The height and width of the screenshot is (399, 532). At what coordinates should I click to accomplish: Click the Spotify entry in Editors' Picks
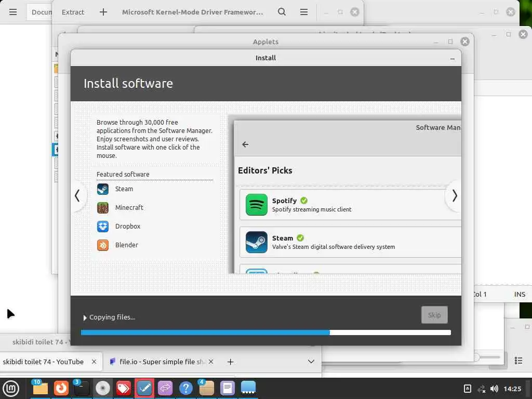click(350, 205)
